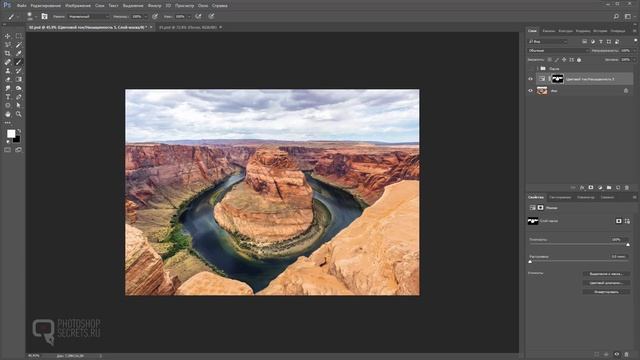Open brush blending mode dropdown in options bar
The width and height of the screenshot is (640, 360).
[x=89, y=16]
